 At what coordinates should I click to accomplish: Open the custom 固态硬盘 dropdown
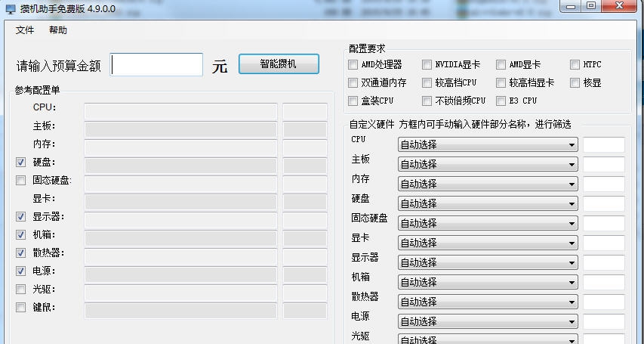[x=488, y=223]
